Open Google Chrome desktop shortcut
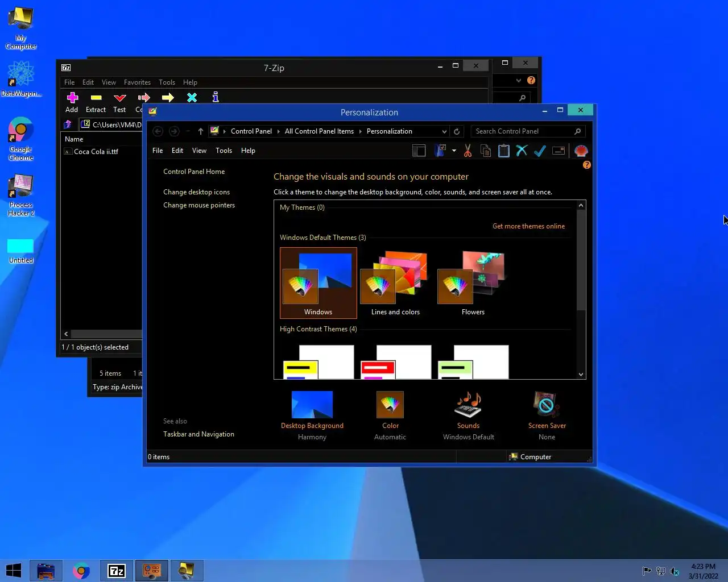This screenshot has height=582, width=728. 21,139
